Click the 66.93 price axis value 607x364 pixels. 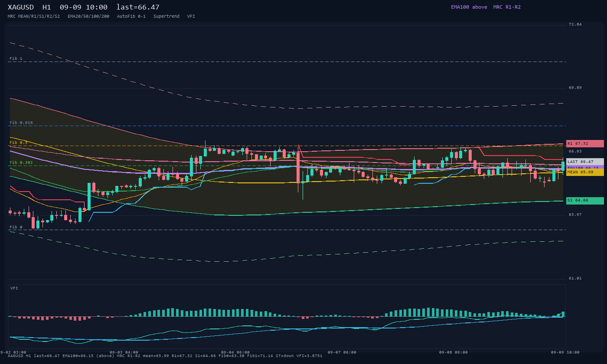click(x=575, y=151)
